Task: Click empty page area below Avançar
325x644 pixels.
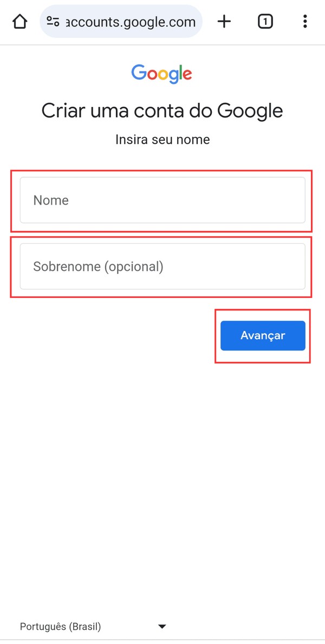Action: [162, 460]
